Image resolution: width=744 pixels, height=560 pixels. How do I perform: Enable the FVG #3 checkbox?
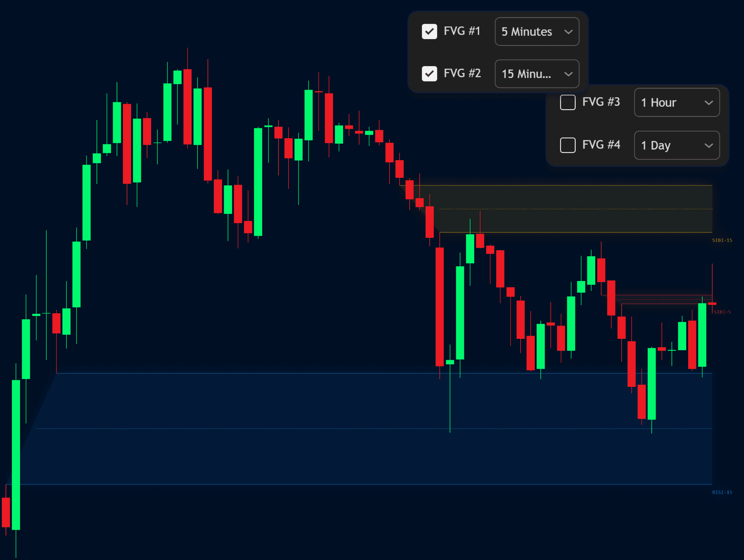tap(568, 102)
